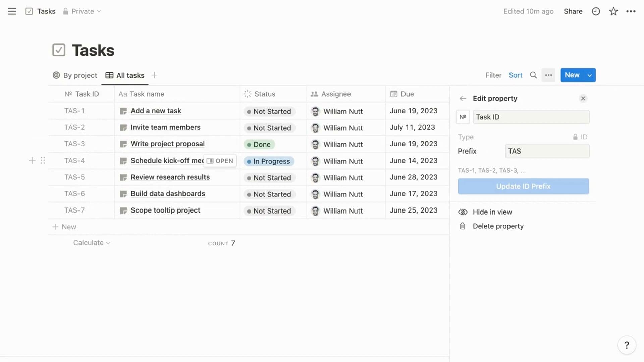Close the Edit property panel
644x362 pixels.
[x=583, y=98]
